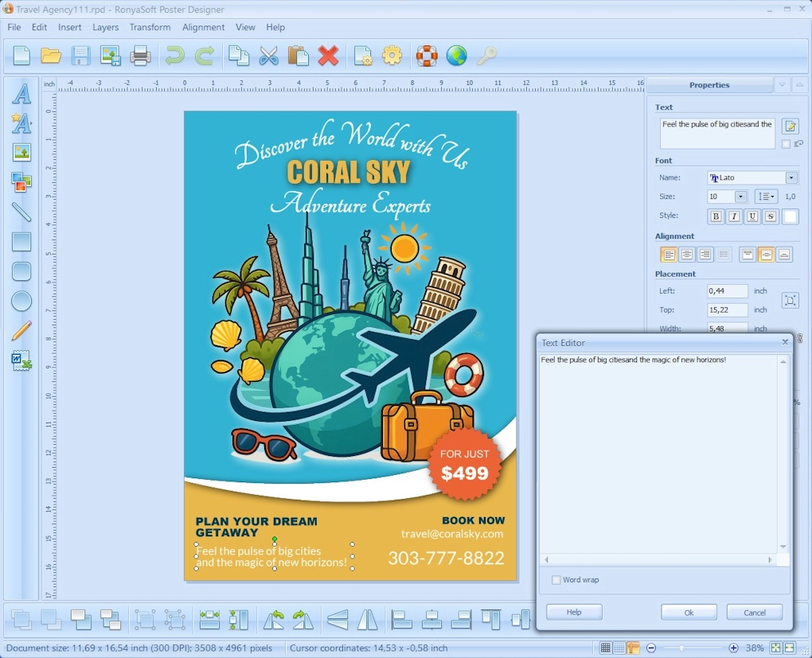Click the Print icon in toolbar
This screenshot has width=812, height=658.
coord(140,56)
